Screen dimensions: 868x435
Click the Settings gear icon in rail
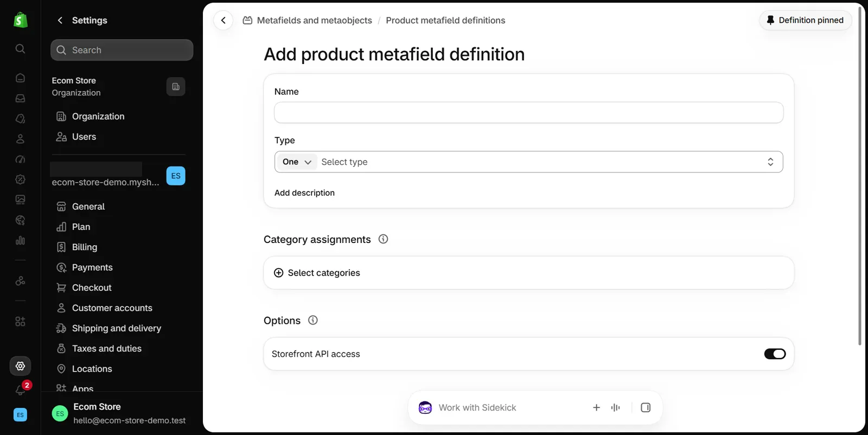click(20, 366)
